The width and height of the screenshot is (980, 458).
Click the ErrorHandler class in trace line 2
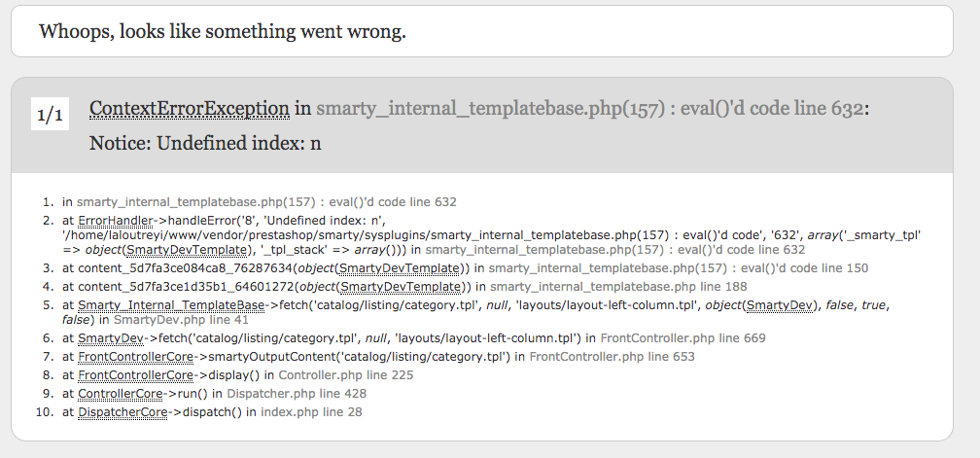coord(115,220)
